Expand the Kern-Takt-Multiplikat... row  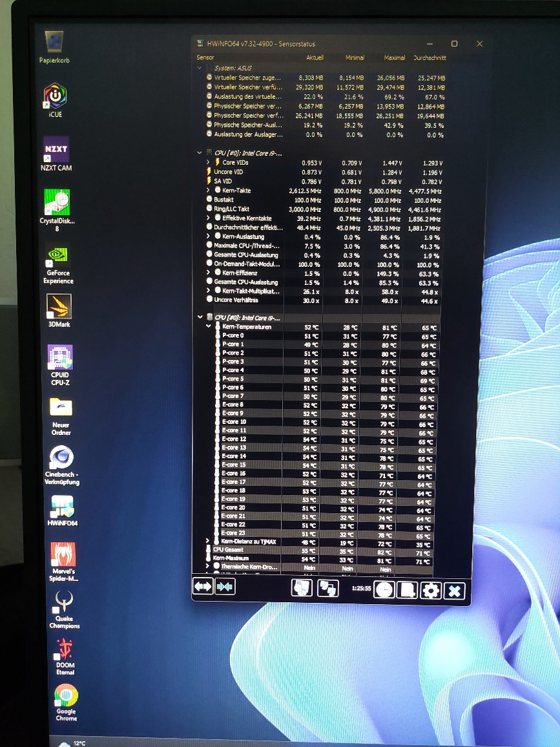tap(208, 291)
